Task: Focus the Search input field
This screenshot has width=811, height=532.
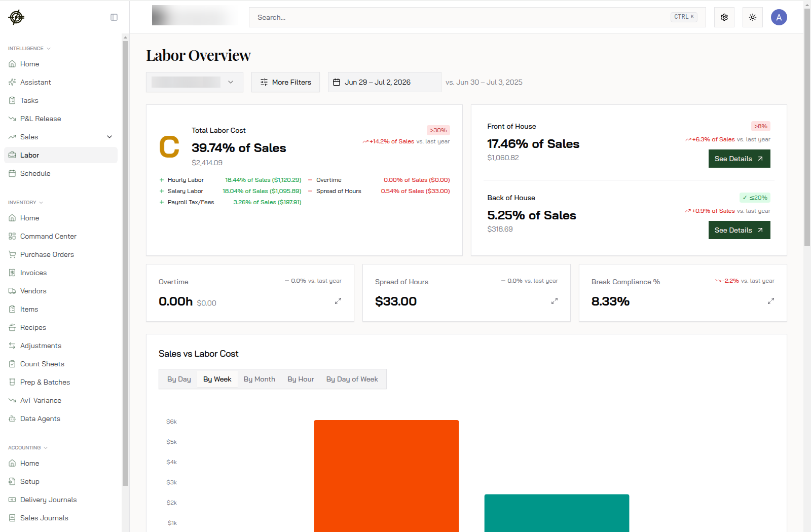Action: (x=477, y=17)
